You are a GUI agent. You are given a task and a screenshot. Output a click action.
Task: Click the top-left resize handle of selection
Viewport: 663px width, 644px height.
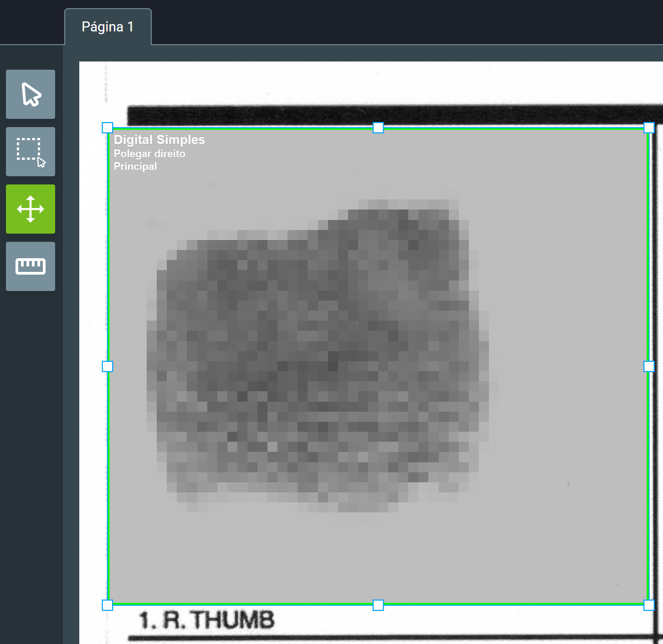[108, 128]
